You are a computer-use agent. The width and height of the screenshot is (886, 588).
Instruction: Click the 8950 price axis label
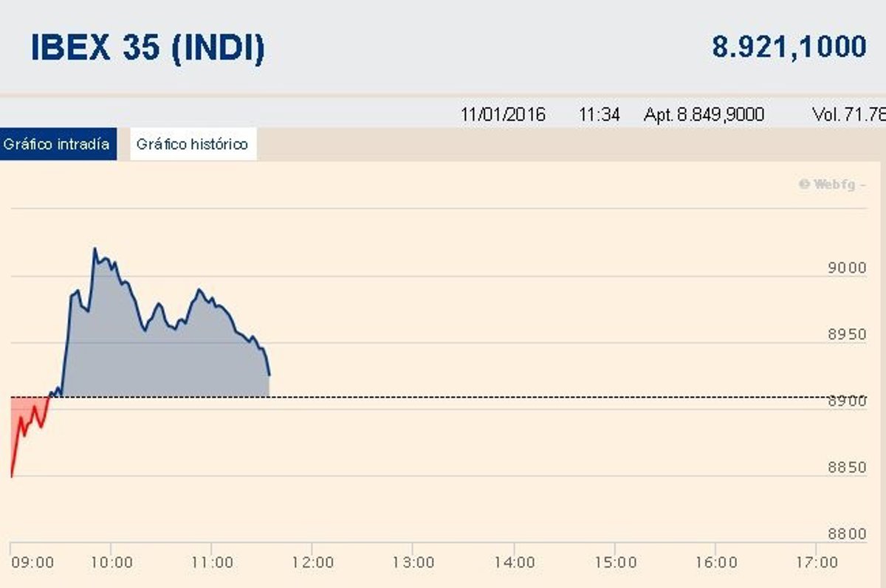tap(847, 334)
